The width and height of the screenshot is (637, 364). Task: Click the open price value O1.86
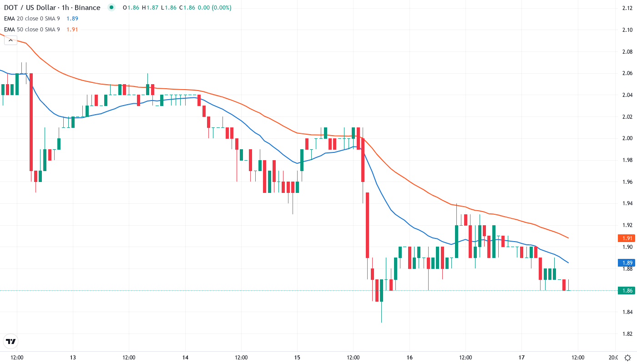(x=130, y=7)
